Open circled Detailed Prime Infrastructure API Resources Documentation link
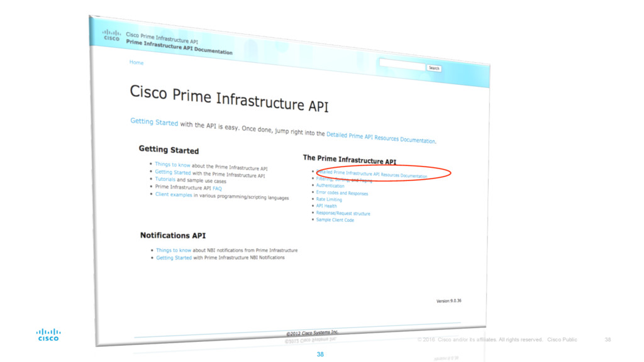Screen dimensions: 644x362 (x=372, y=174)
